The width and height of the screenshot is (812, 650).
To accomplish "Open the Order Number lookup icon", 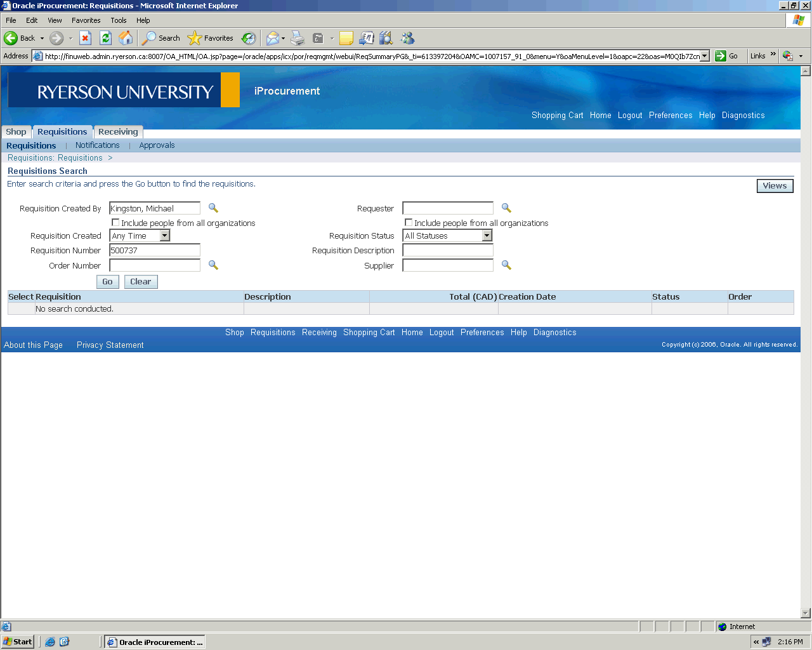I will 213,265.
